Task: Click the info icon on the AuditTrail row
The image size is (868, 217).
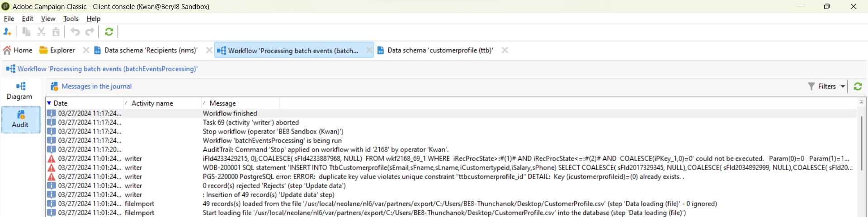Action: pyautogui.click(x=52, y=149)
